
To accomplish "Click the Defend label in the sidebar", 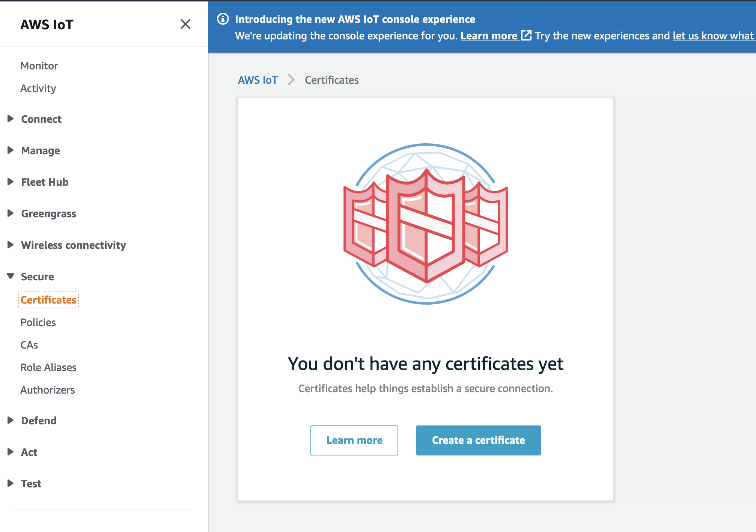I will (x=39, y=421).
